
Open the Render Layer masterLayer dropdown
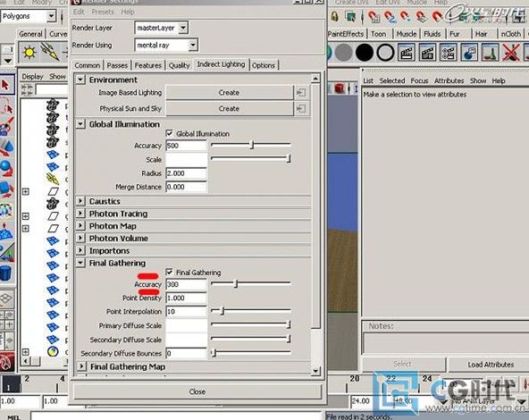point(183,28)
